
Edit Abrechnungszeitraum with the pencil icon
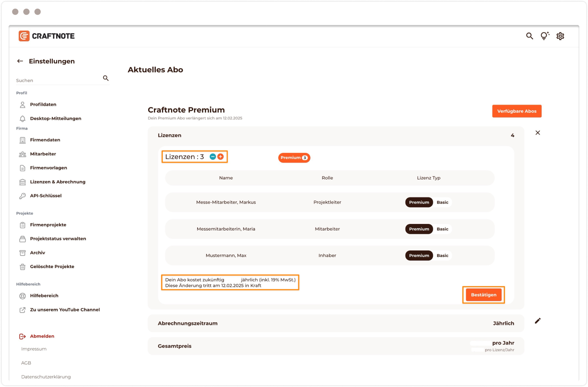tap(538, 321)
